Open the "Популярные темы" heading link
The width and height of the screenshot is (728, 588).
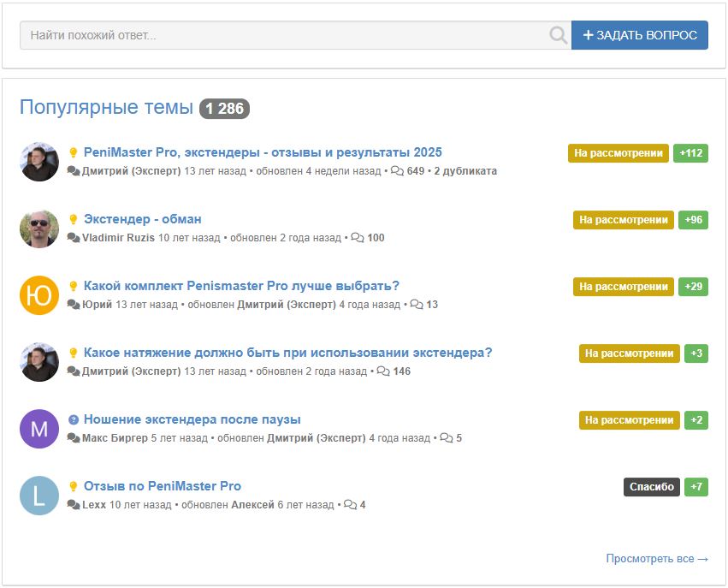[106, 108]
